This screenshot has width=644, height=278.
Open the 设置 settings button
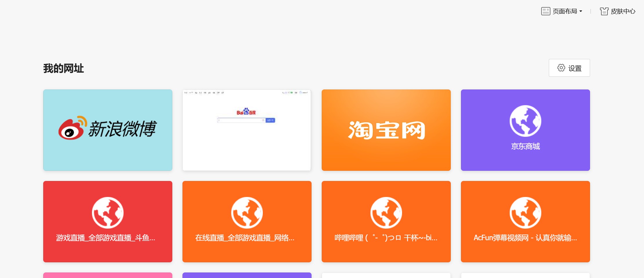tap(569, 68)
